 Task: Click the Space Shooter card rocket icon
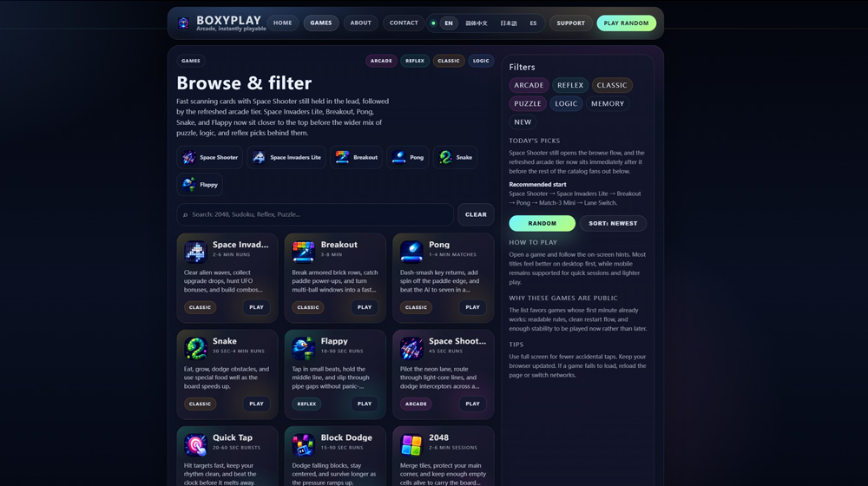pos(411,348)
